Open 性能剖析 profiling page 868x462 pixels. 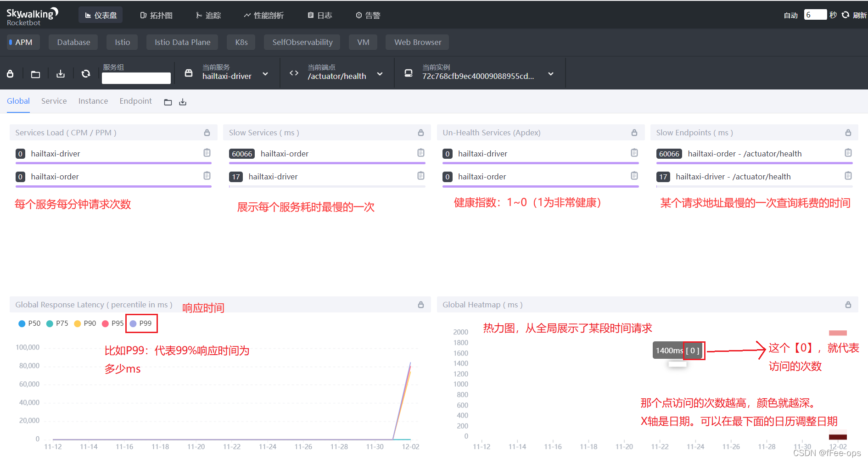263,15
